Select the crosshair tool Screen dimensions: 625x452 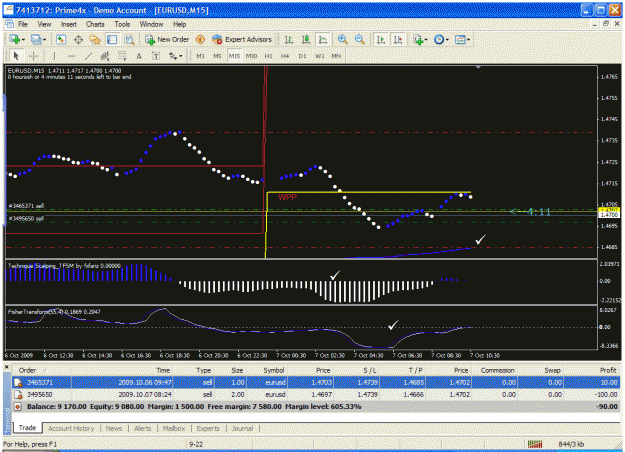[x=33, y=56]
